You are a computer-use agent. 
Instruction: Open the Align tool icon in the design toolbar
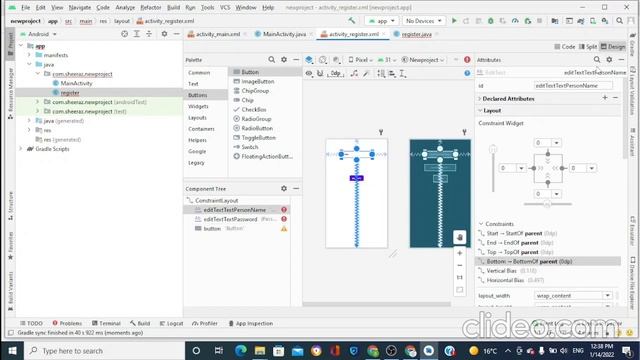tap(391, 73)
